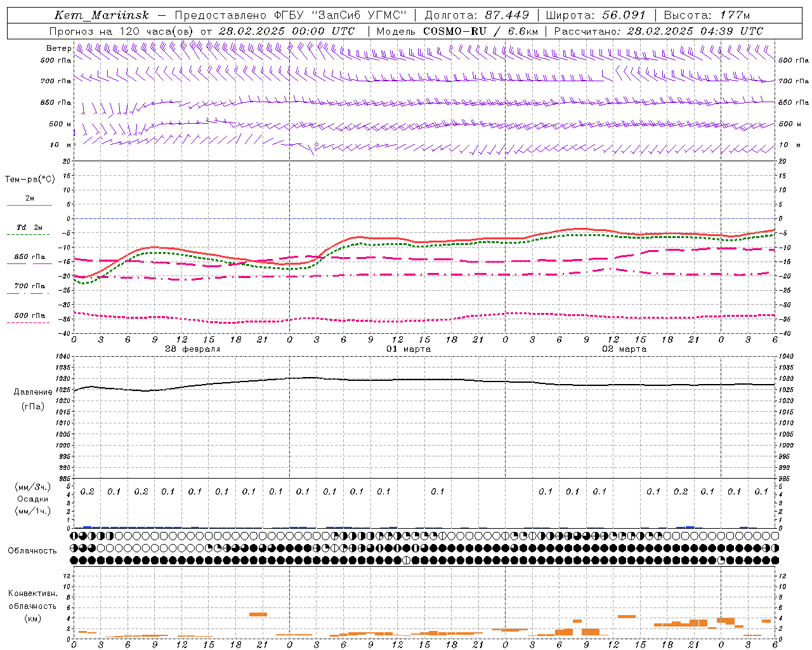Click '850 гПа' in the temperature legend
This screenshot has width=812, height=650.
[30, 256]
